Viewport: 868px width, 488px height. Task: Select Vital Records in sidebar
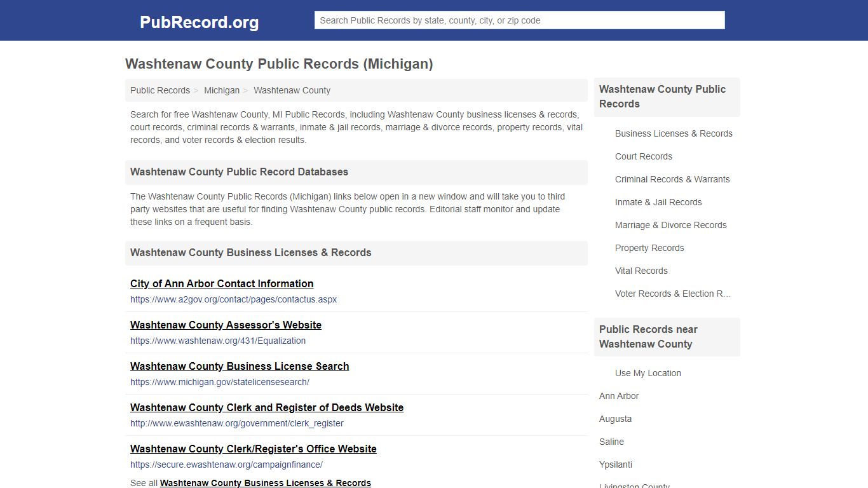pyautogui.click(x=641, y=271)
